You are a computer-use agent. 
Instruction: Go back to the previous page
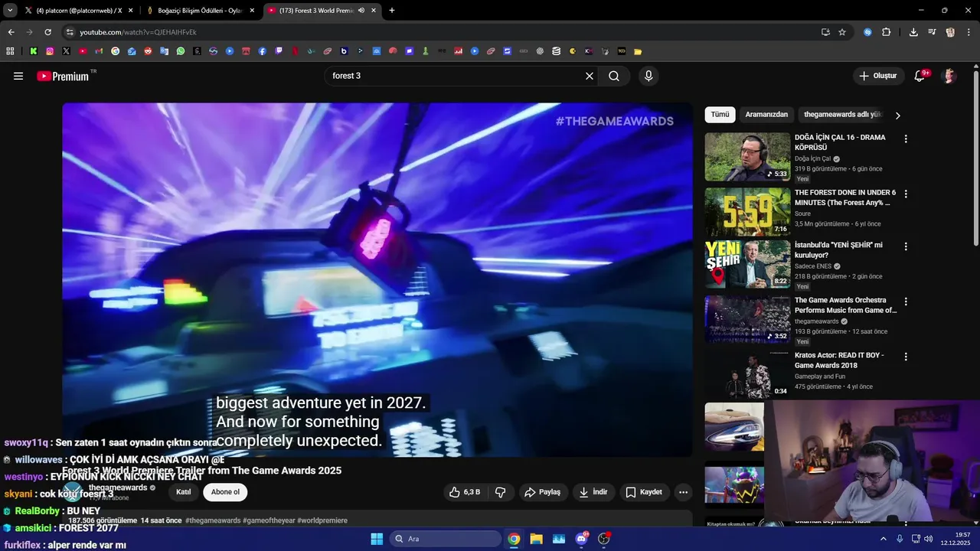click(11, 32)
